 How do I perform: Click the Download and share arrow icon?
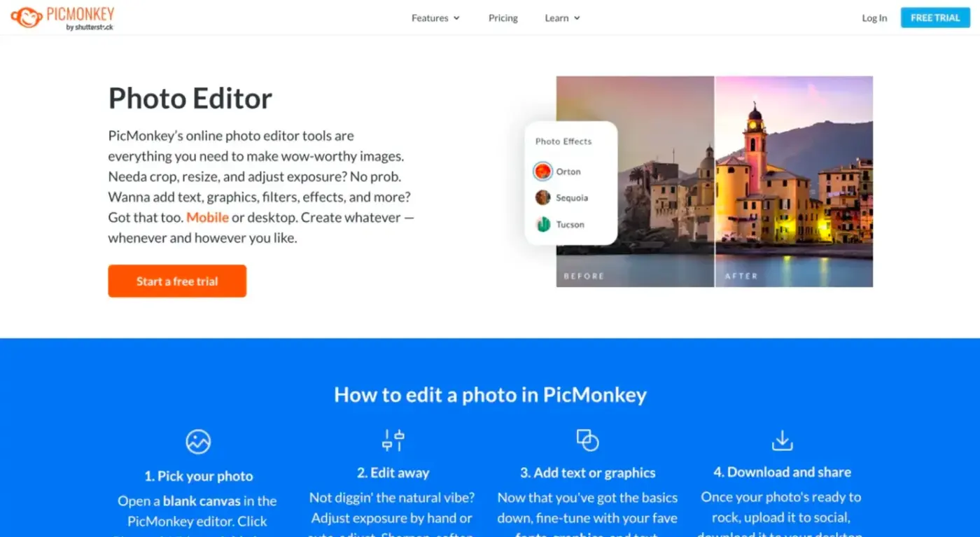(782, 440)
